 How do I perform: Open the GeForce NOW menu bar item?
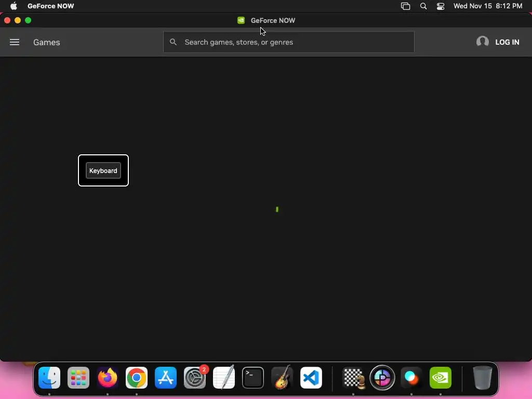50,6
